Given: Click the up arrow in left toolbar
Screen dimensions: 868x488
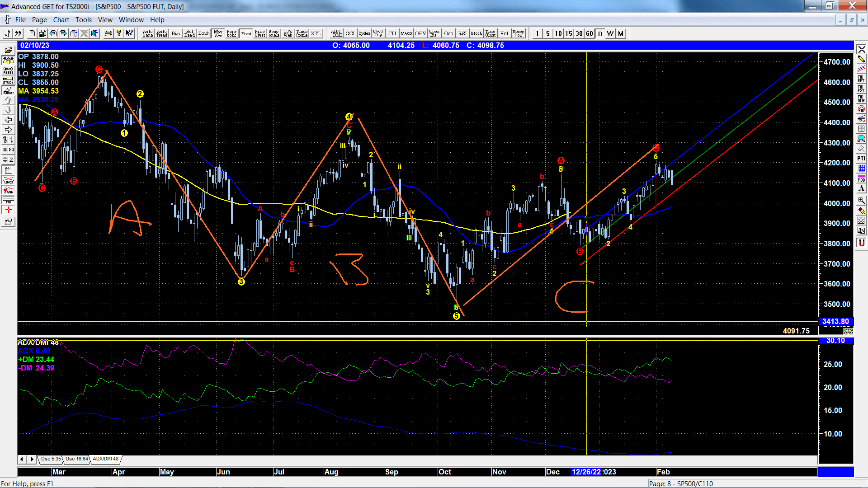Looking at the screenshot, I should 8,100.
